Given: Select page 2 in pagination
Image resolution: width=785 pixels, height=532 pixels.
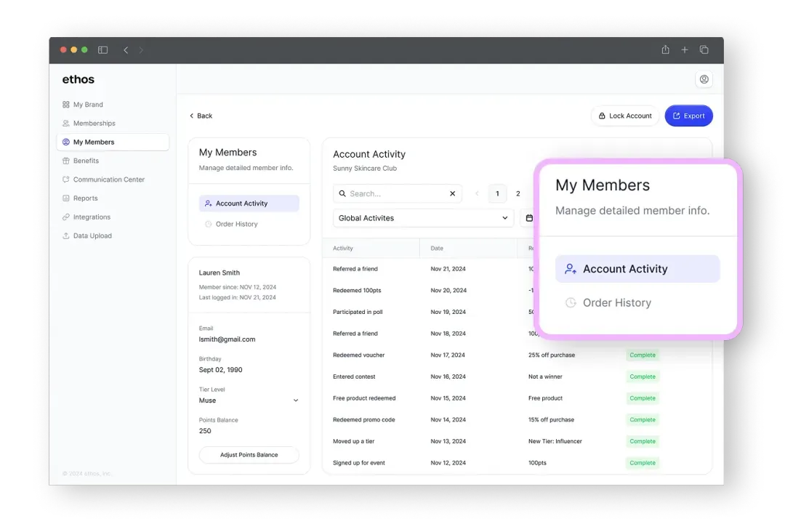Looking at the screenshot, I should (x=518, y=193).
